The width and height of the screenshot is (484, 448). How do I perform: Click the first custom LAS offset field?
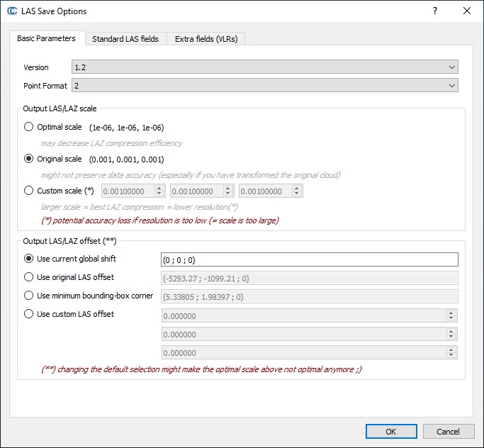[303, 316]
